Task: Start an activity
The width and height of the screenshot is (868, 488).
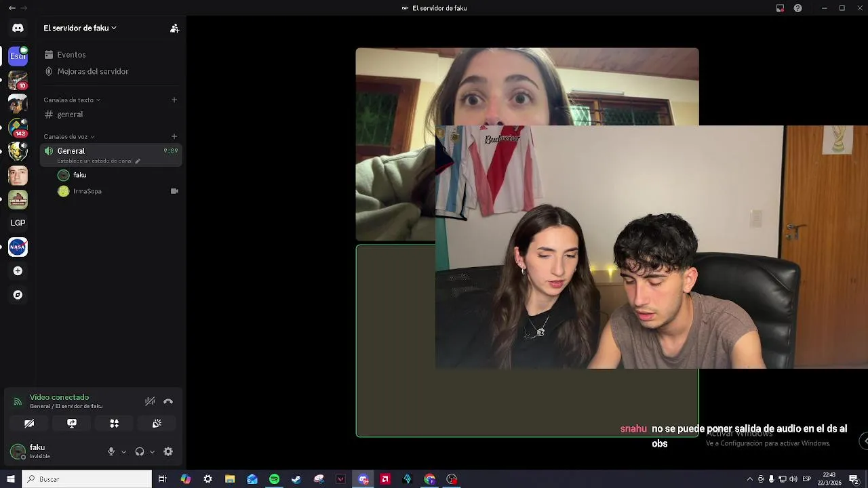Action: (x=115, y=424)
